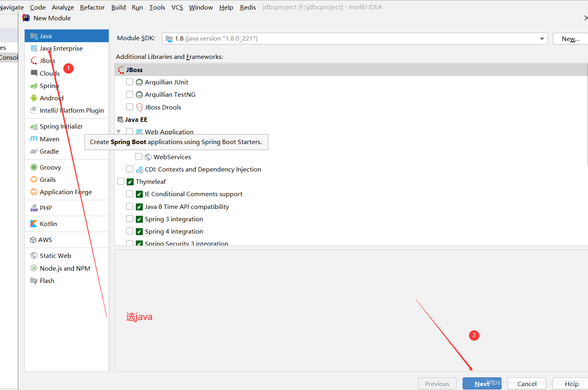
Task: Open the VCS menu
Action: coord(177,7)
